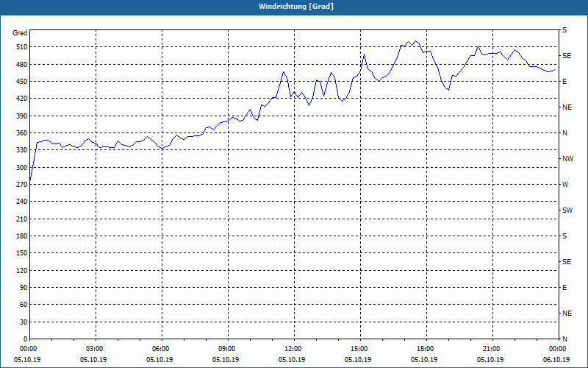Click the 06.10.19 date label
Image resolution: width=588 pixels, height=368 pixels.
(556, 360)
